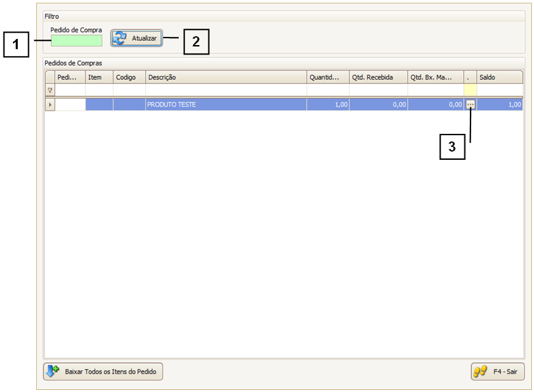534x392 pixels.
Task: Click the Quantid... column header
Action: 328,77
